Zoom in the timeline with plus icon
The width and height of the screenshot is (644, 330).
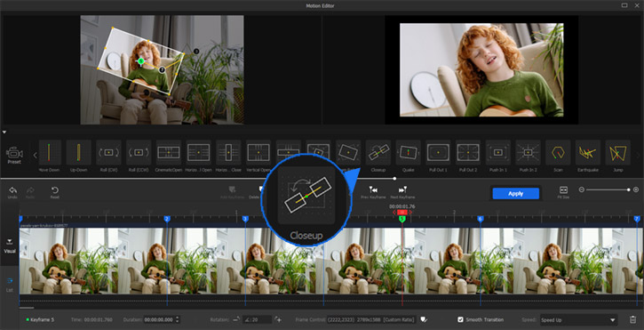pyautogui.click(x=636, y=189)
